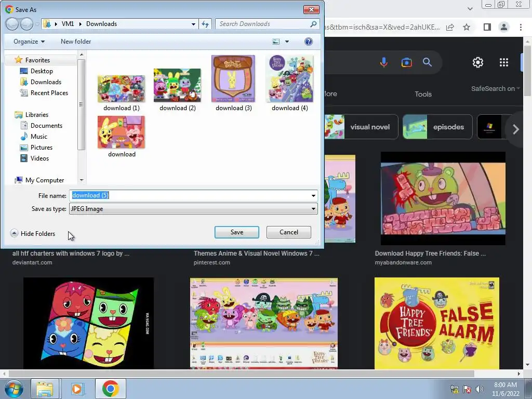Open the Organize dropdown menu

(29, 42)
